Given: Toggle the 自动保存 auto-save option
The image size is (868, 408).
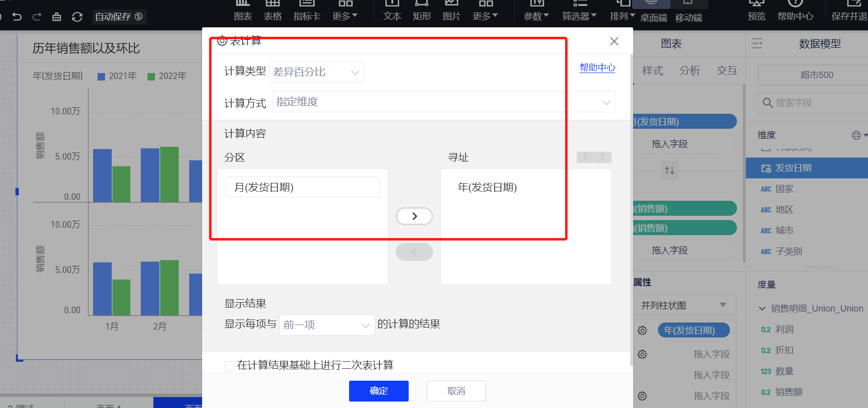Looking at the screenshot, I should (119, 17).
